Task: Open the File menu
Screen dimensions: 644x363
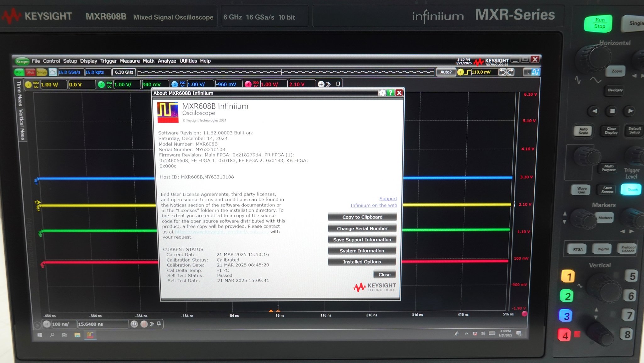Action: pyautogui.click(x=36, y=61)
